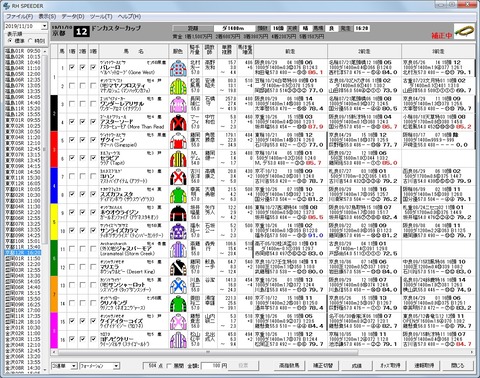Select 盛岡01R in the race list

click(23, 258)
